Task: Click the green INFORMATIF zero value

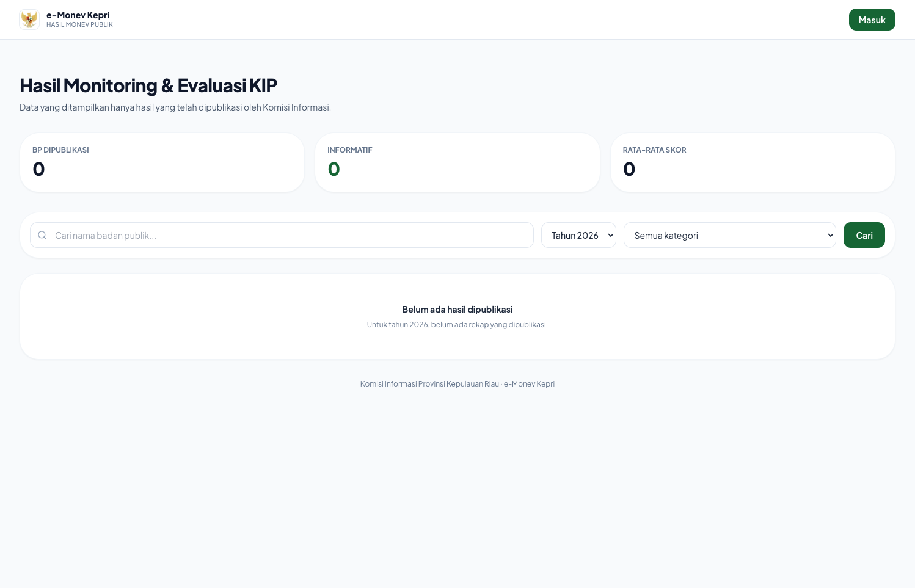Action: 334,169
